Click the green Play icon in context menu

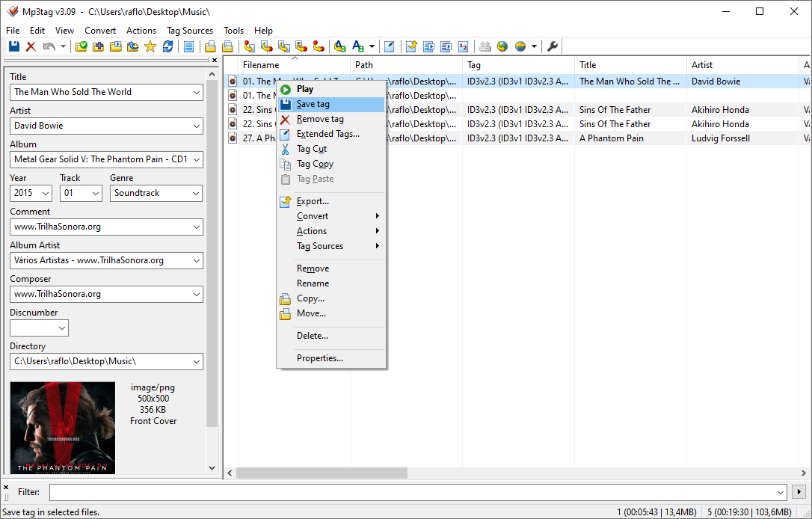pyautogui.click(x=285, y=89)
